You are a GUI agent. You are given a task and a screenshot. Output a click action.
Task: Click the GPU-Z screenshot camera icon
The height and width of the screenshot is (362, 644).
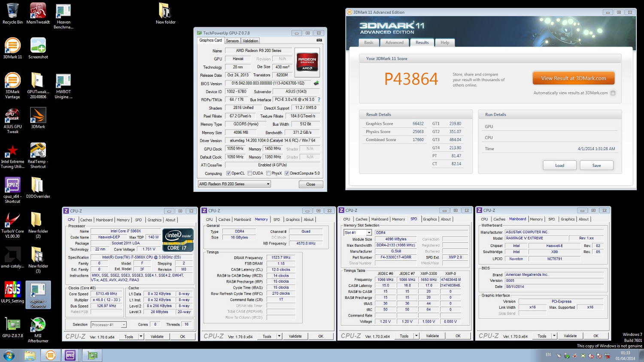tap(319, 40)
